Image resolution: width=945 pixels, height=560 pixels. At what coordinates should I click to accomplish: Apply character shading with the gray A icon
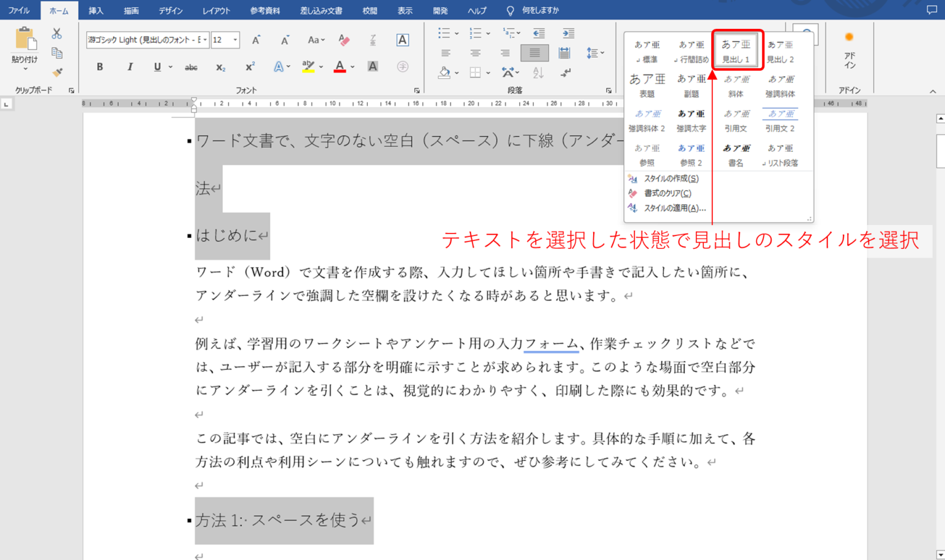tap(373, 66)
